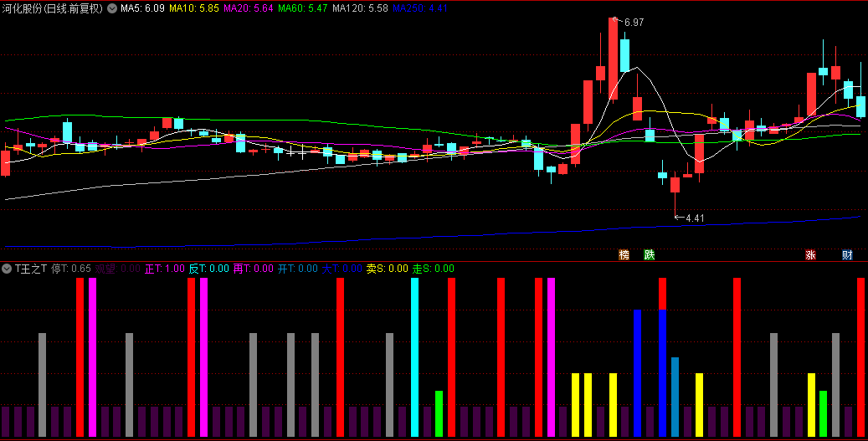Click the cyan signal bar in indicator panel
The width and height of the screenshot is (868, 441).
click(x=414, y=357)
